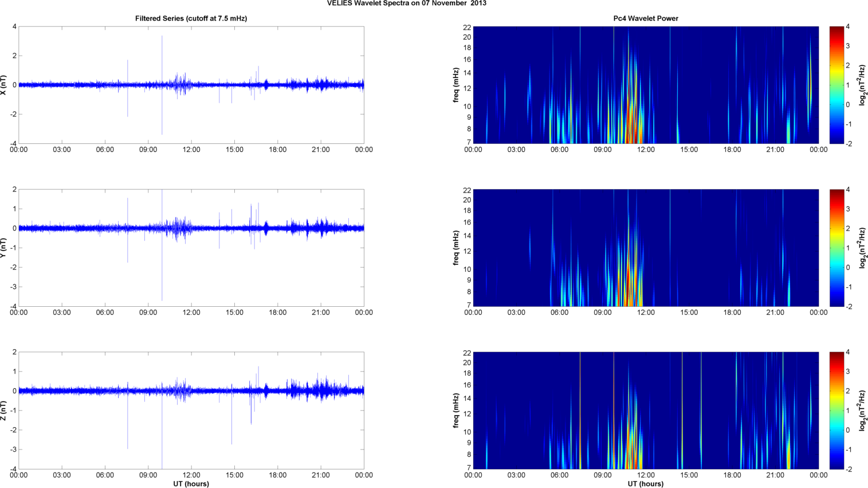Click the log2(nT²/Hz) label beside the middle colorbar
The width and height of the screenshot is (868, 488).
862,248
